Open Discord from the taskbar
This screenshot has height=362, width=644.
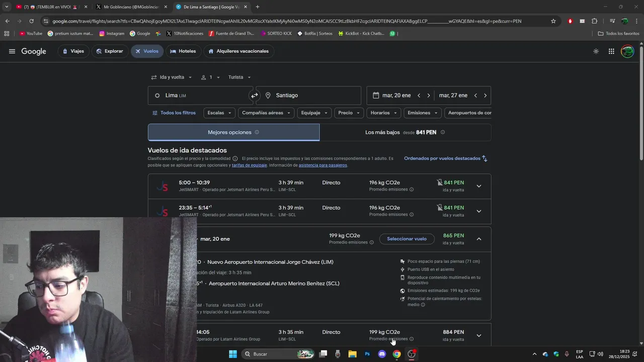382,354
